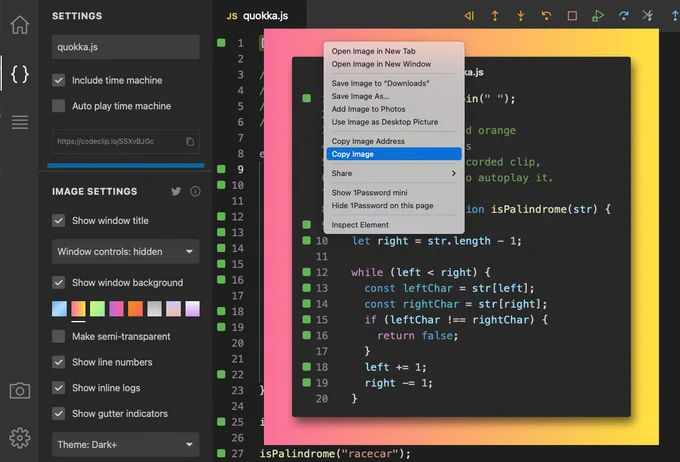Select the curly braces code icon
Viewport: 680px width, 462px height.
click(20, 74)
